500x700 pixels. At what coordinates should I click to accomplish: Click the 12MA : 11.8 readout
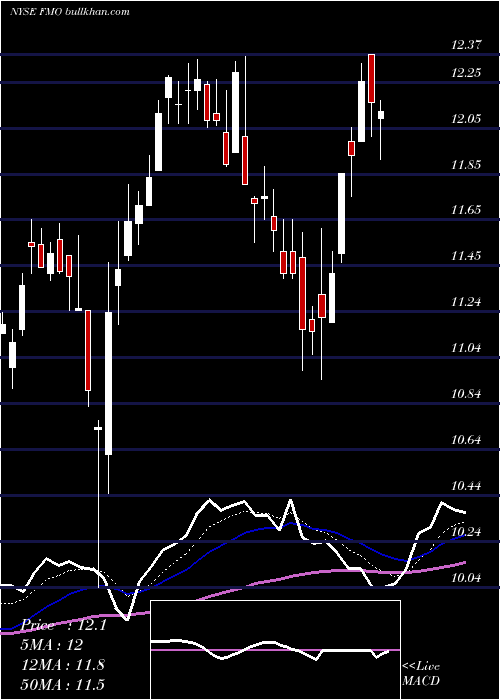tap(62, 665)
